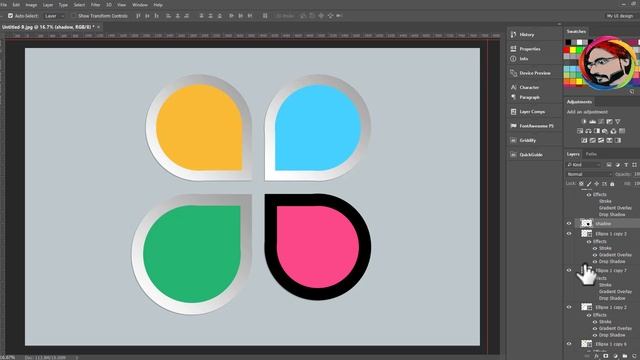
Task: Add a Channel Mixer adjustment
Action: tap(613, 131)
